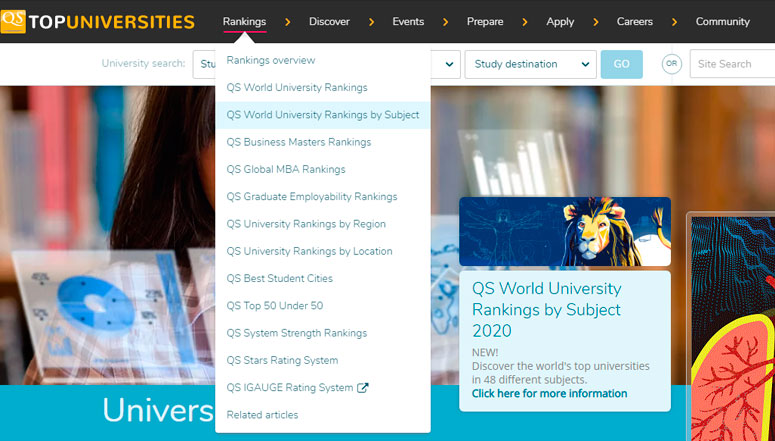Click the arrow chevron after Careers
The image size is (775, 441).
click(674, 22)
